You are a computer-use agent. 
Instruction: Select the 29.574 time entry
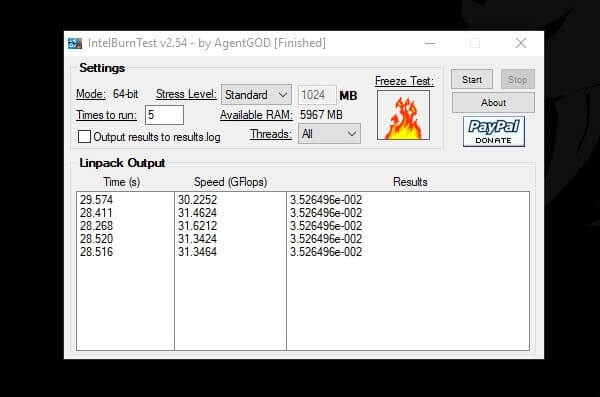[x=96, y=200]
